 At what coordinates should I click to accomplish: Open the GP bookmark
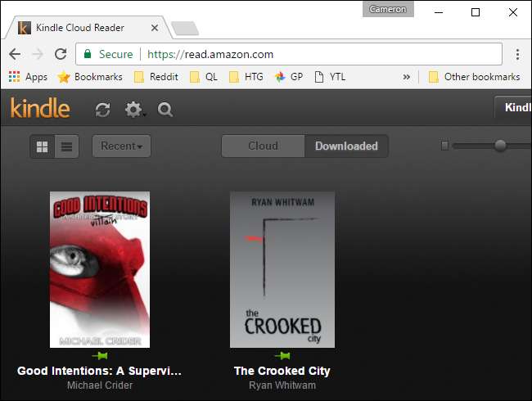[x=289, y=77]
